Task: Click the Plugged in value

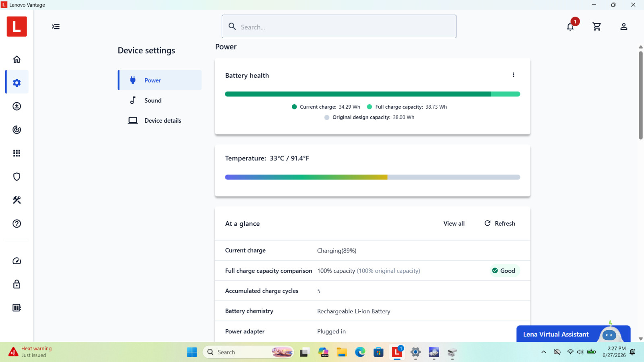Action: click(331, 331)
